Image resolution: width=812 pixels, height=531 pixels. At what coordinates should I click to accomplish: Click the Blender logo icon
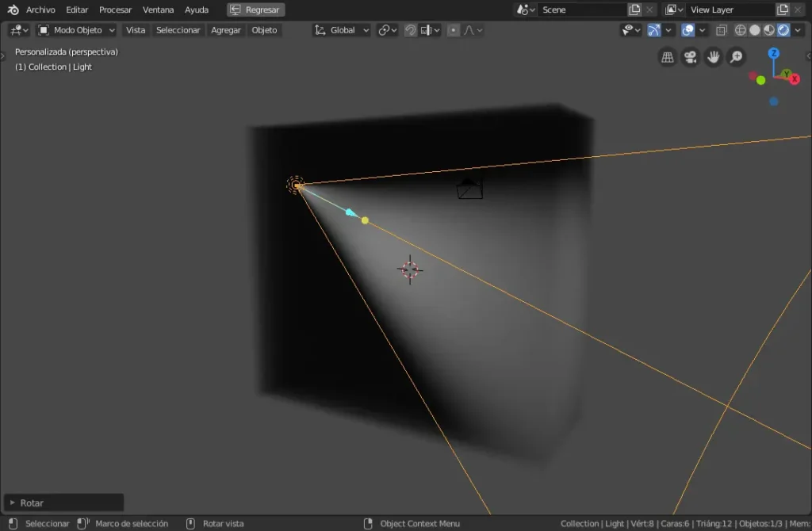(13, 10)
